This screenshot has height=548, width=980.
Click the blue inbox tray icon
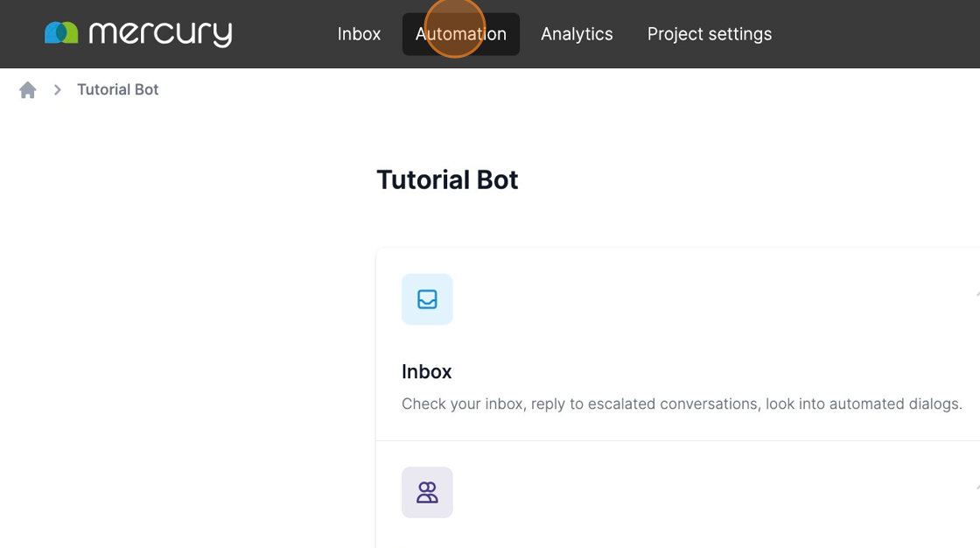(427, 299)
